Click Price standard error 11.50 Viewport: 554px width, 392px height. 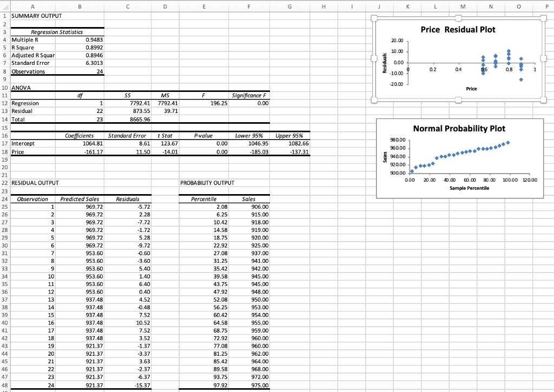pos(128,152)
